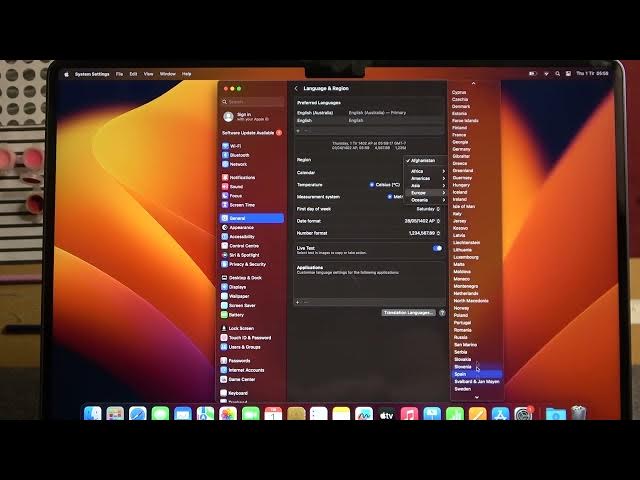
Task: Open the App Store from the Dock
Action: tap(500, 414)
